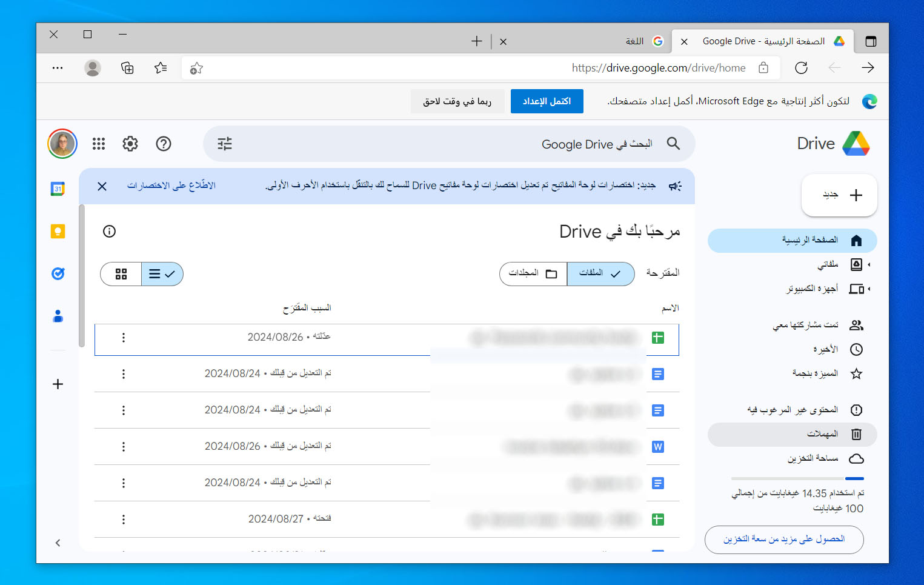Open المهملات trash
This screenshot has width=924, height=585.
pyautogui.click(x=793, y=435)
